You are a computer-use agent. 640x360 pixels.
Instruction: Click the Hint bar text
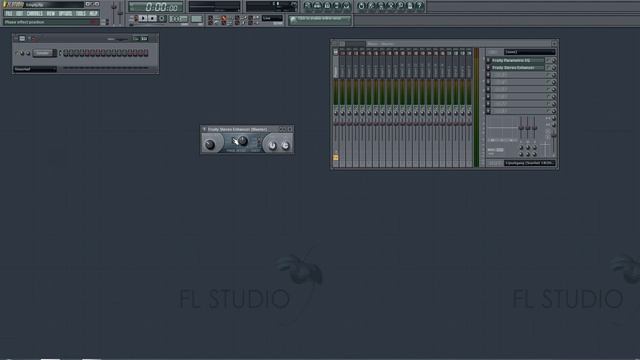[24, 22]
